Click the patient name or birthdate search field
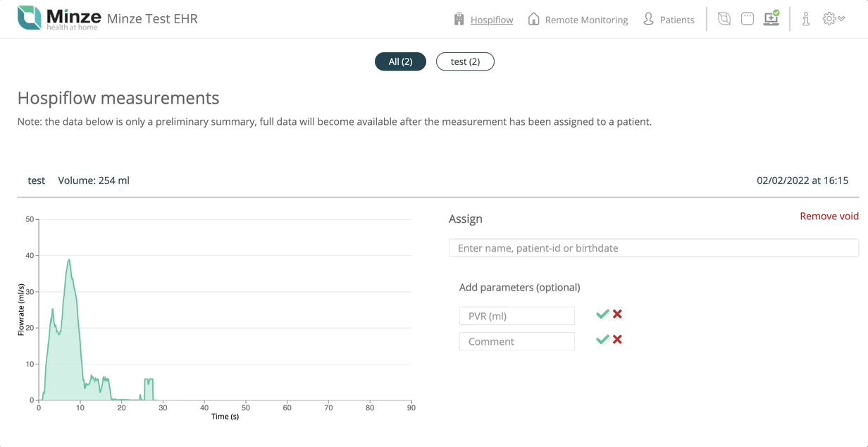868x447 pixels. pyautogui.click(x=654, y=248)
